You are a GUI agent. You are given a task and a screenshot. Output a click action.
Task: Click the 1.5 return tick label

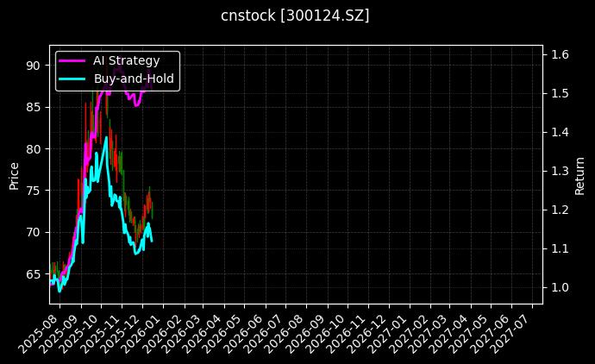[x=561, y=93]
